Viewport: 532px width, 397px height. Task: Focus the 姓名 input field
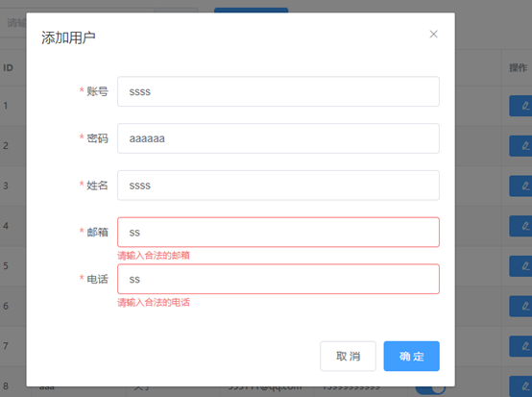(x=278, y=186)
